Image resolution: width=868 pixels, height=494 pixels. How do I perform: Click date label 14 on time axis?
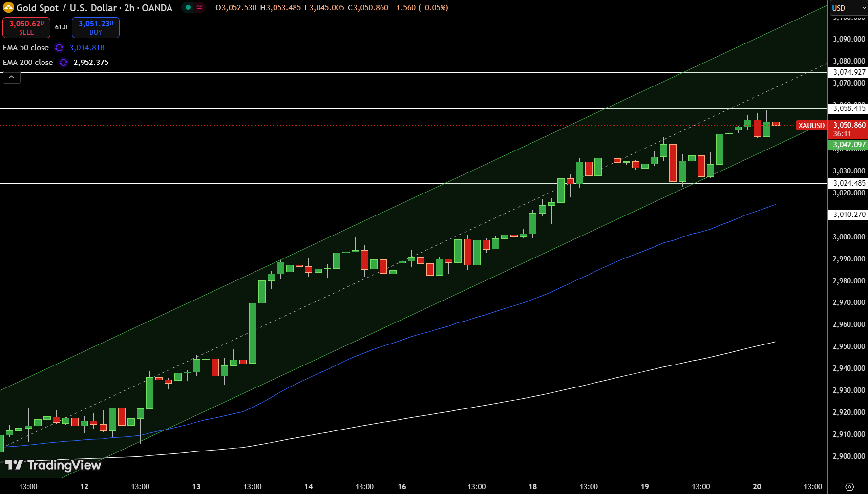coord(309,487)
